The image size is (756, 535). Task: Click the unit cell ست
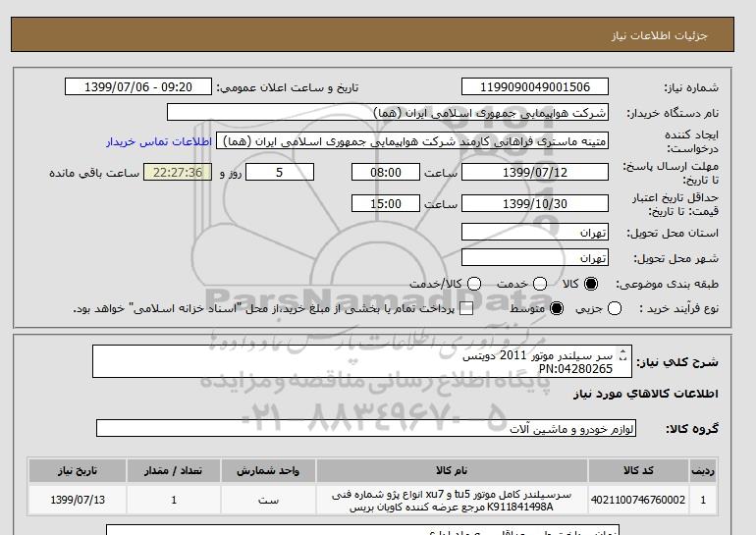[268, 500]
